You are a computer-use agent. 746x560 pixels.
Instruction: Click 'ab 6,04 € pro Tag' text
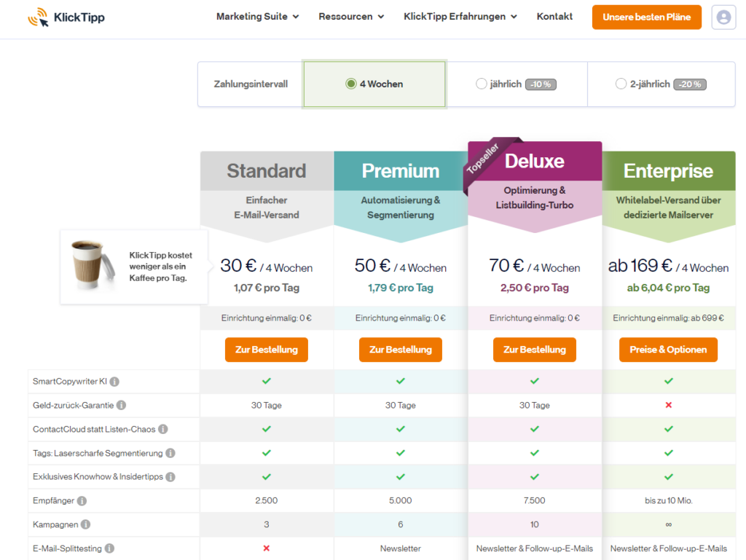point(669,288)
